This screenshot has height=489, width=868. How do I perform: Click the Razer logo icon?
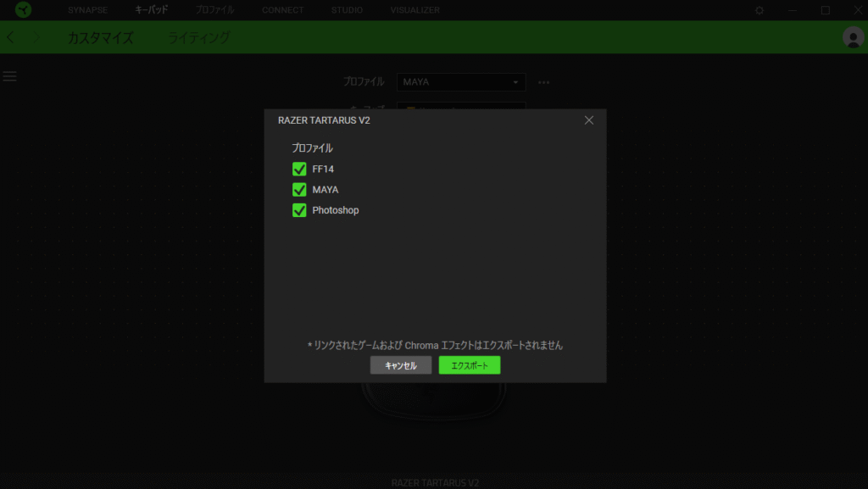23,9
